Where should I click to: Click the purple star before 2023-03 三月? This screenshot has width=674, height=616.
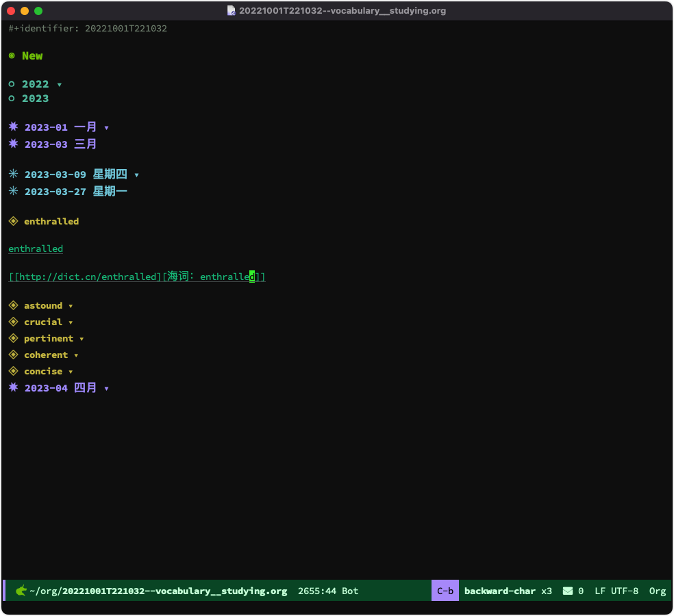pyautogui.click(x=13, y=144)
